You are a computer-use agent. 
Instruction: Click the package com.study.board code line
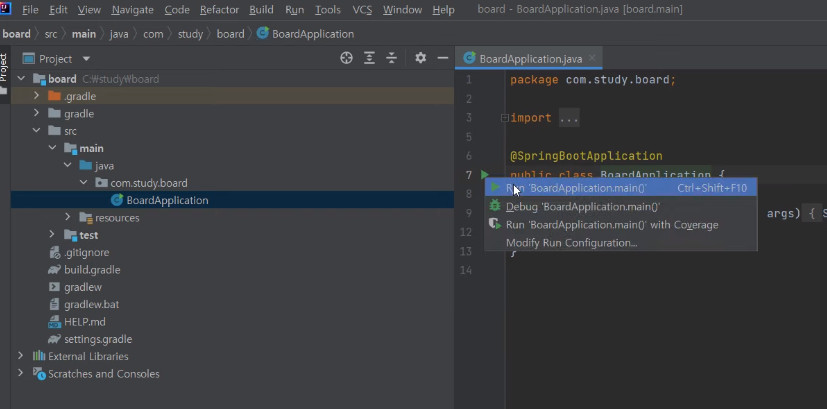(x=593, y=80)
